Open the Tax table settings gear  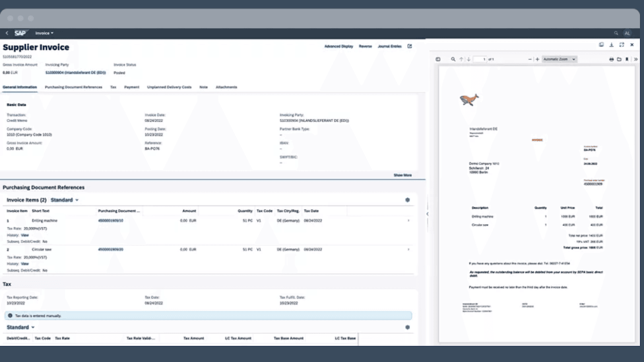407,327
